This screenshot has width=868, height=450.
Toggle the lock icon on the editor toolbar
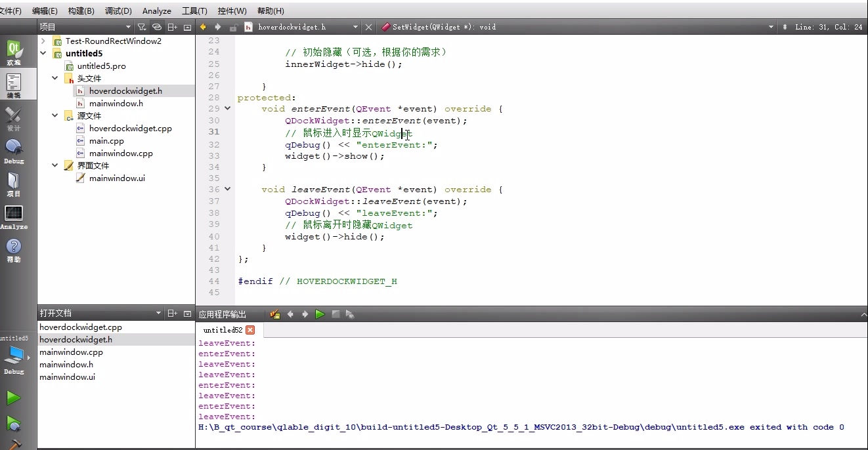click(233, 27)
